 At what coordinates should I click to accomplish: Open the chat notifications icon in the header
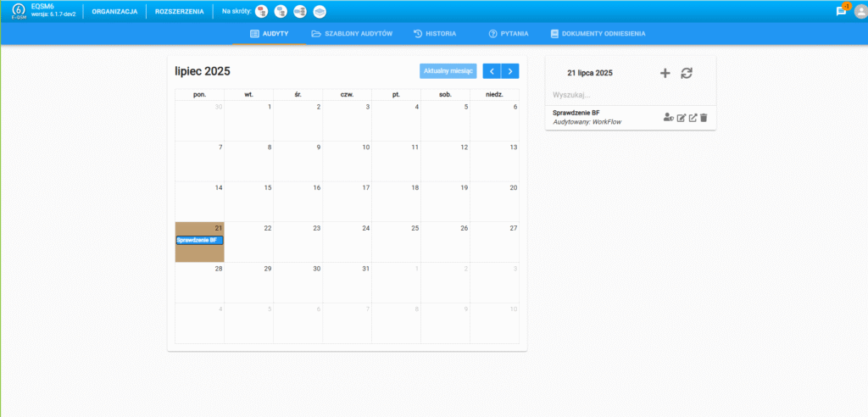(841, 11)
